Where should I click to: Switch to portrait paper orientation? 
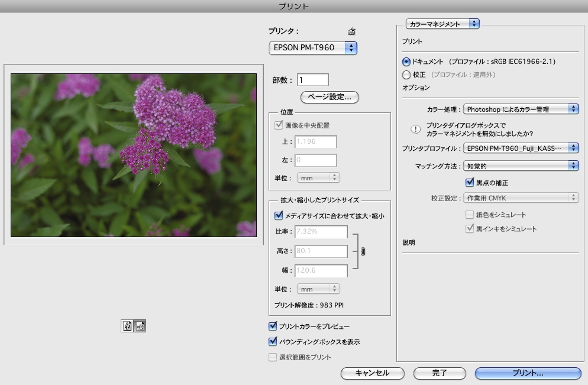click(127, 325)
